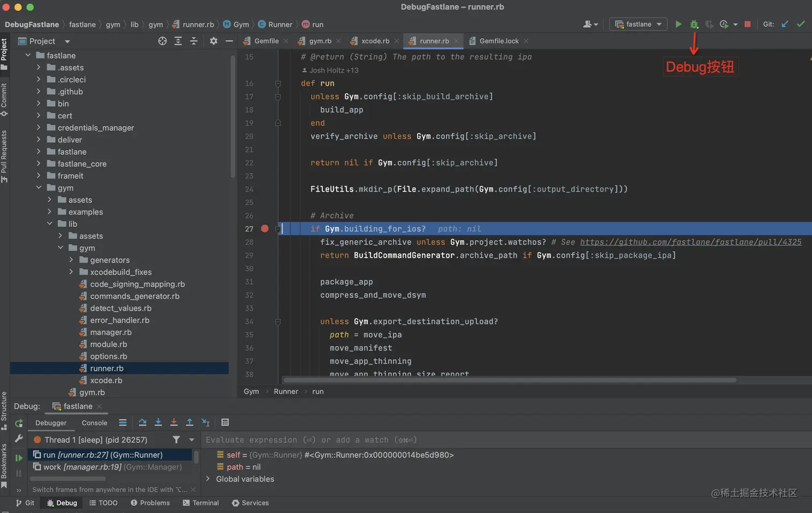Screen dimensions: 812x513
Task: Expand Global variables in the watches panel
Action: point(208,479)
